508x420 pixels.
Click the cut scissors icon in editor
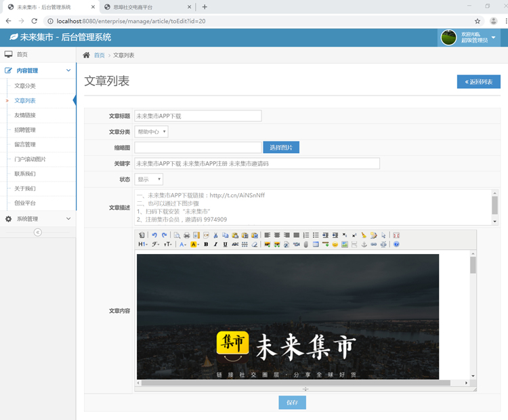tap(215, 235)
